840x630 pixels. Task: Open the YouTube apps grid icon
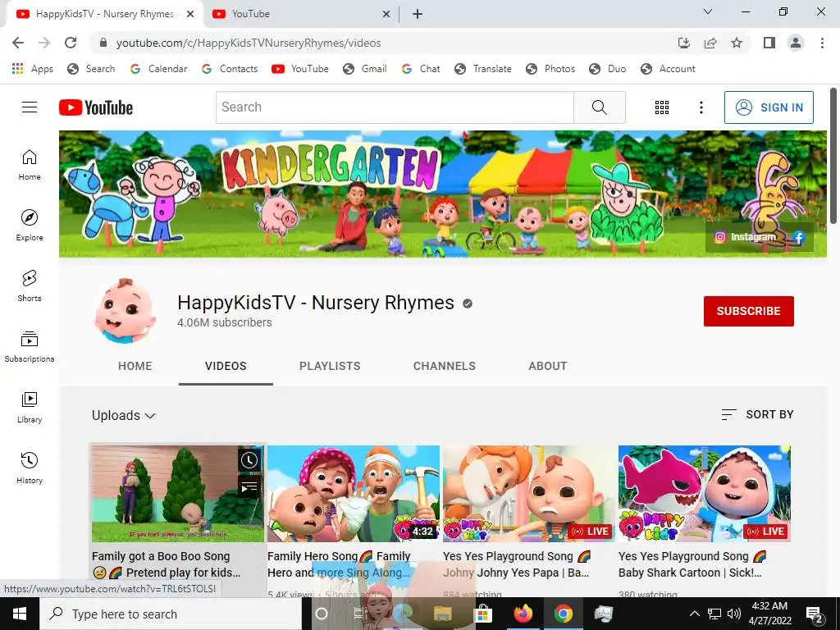click(662, 107)
